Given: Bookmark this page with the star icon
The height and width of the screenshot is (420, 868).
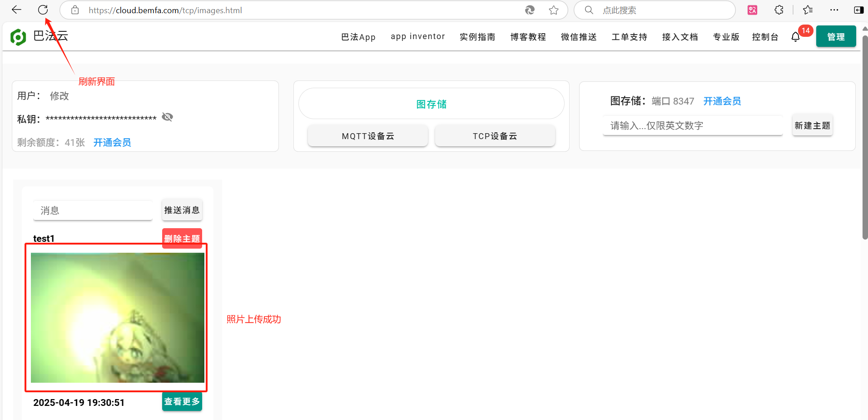Looking at the screenshot, I should point(553,10).
